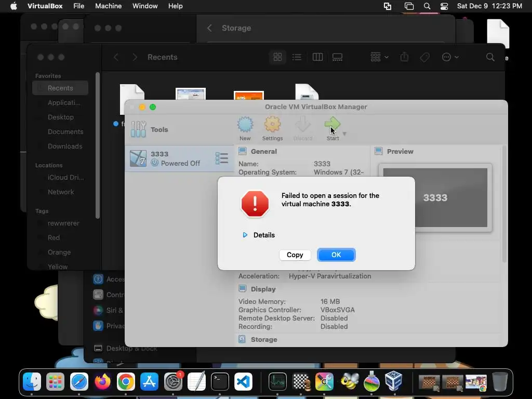532x399 pixels.
Task: Open Terminal from the Dock
Action: coord(220,381)
